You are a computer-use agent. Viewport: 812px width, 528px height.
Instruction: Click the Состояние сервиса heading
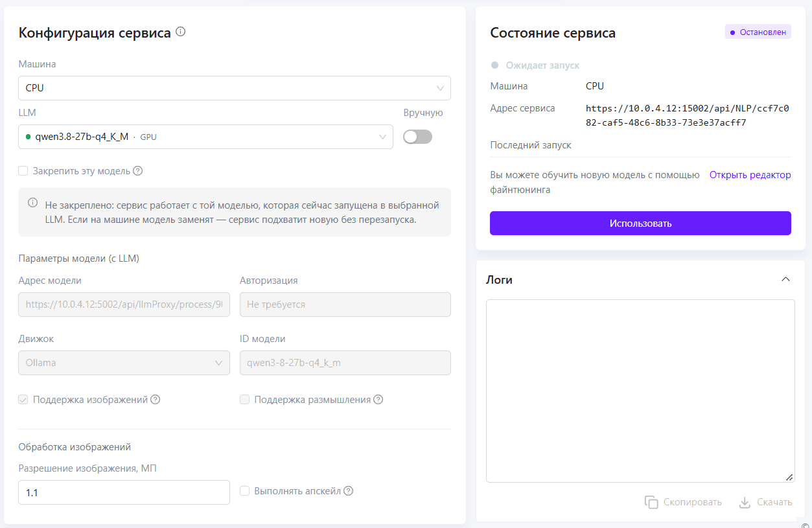[553, 33]
